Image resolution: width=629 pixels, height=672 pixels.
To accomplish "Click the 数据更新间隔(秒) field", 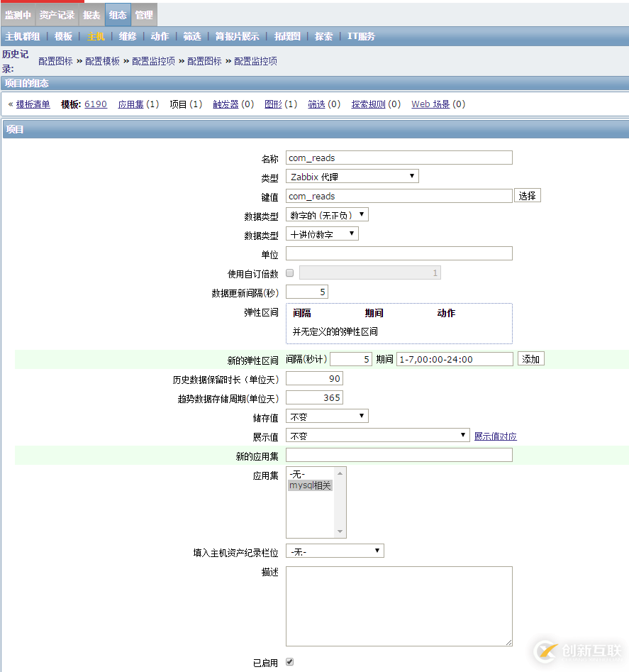I will point(307,292).
